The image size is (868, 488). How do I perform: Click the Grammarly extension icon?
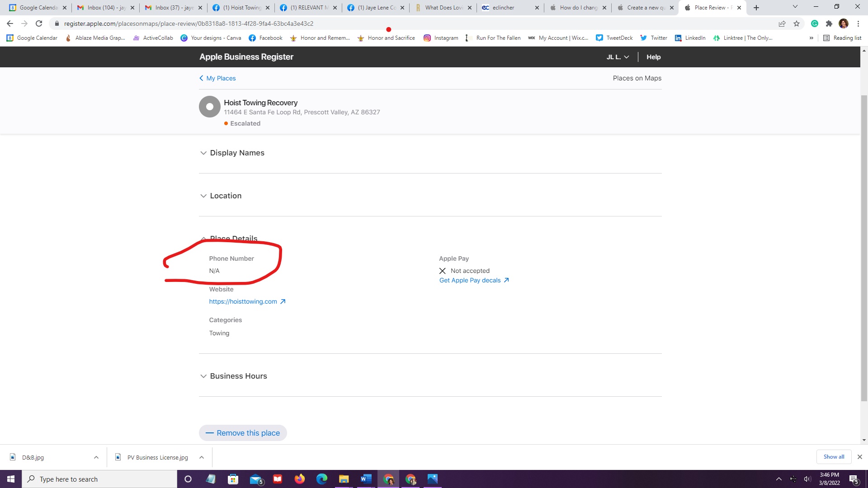click(x=814, y=23)
